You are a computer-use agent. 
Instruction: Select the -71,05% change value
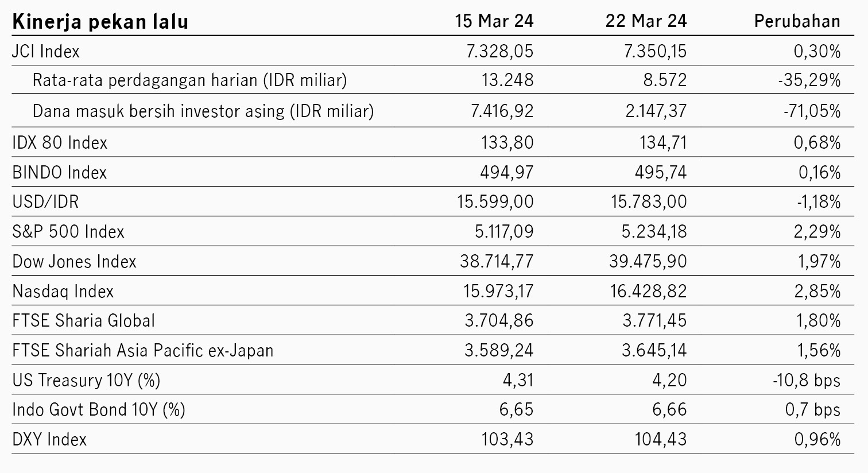pyautogui.click(x=812, y=111)
